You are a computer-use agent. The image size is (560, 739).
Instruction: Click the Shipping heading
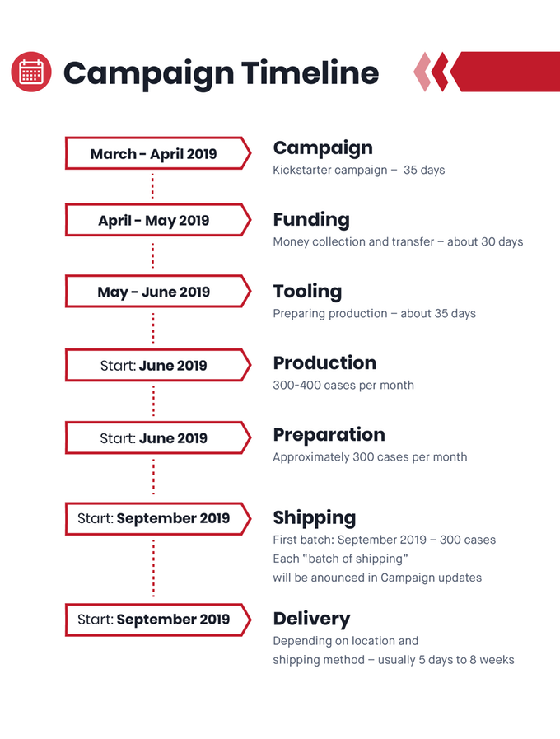click(315, 518)
